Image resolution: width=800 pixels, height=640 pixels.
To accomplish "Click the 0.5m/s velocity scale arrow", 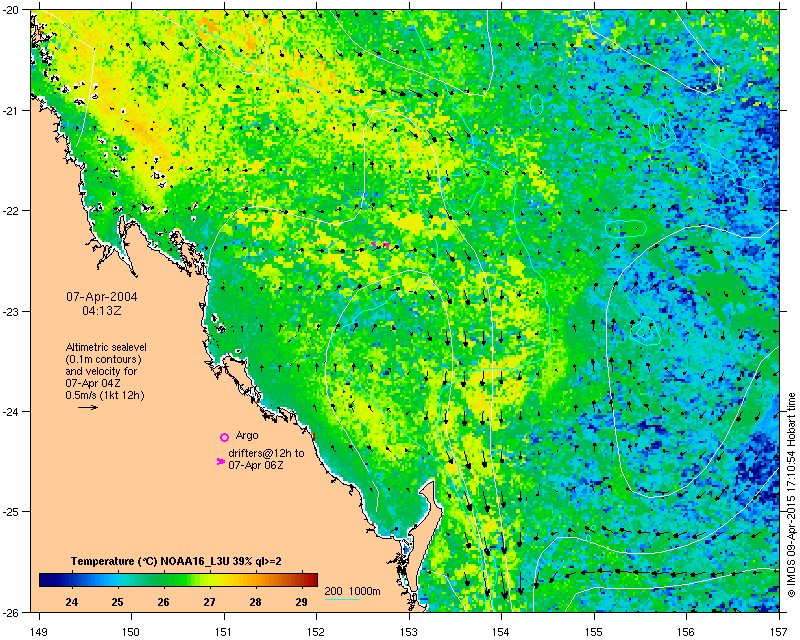I will click(88, 407).
